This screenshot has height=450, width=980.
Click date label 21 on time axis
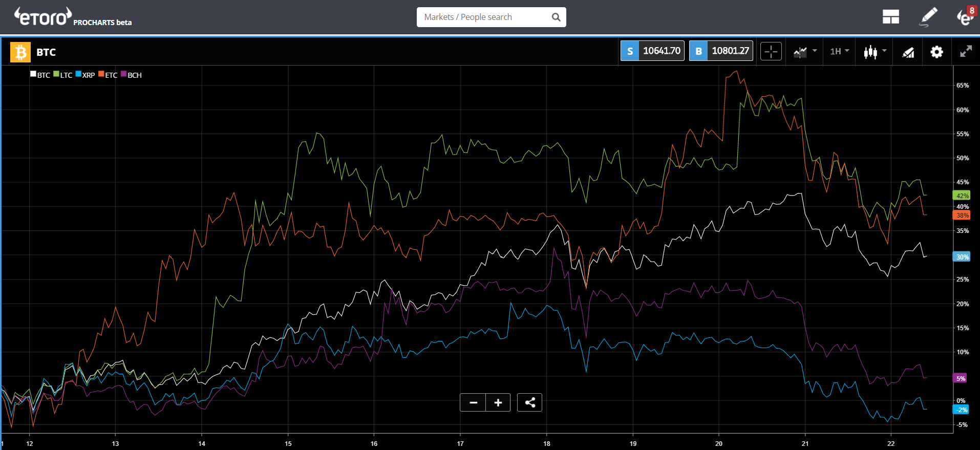pos(805,443)
